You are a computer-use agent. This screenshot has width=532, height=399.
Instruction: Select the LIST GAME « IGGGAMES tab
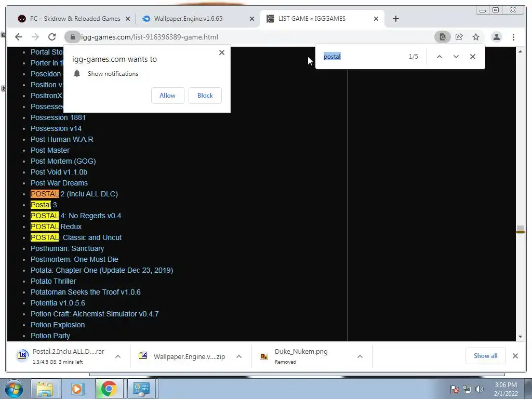pos(312,19)
